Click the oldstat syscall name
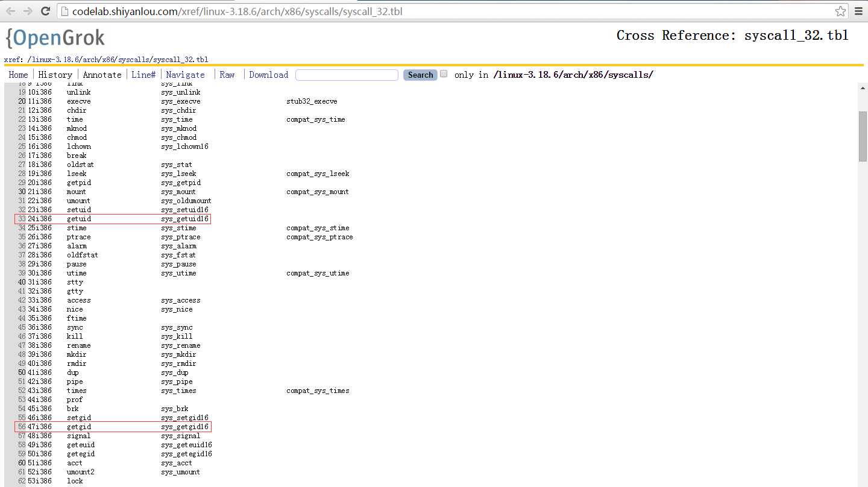 tap(80, 165)
